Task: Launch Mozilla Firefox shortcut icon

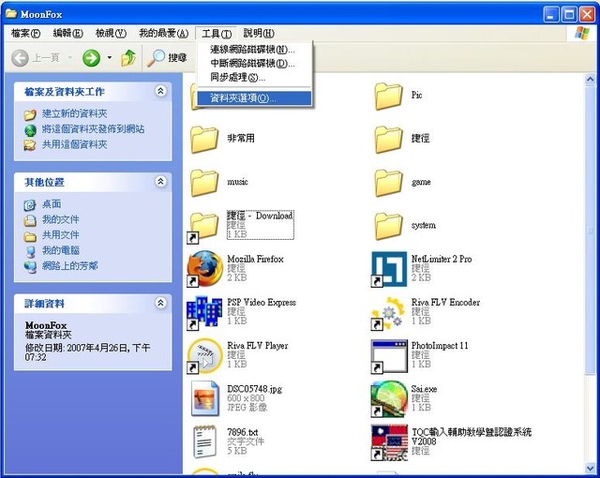Action: pos(205,269)
